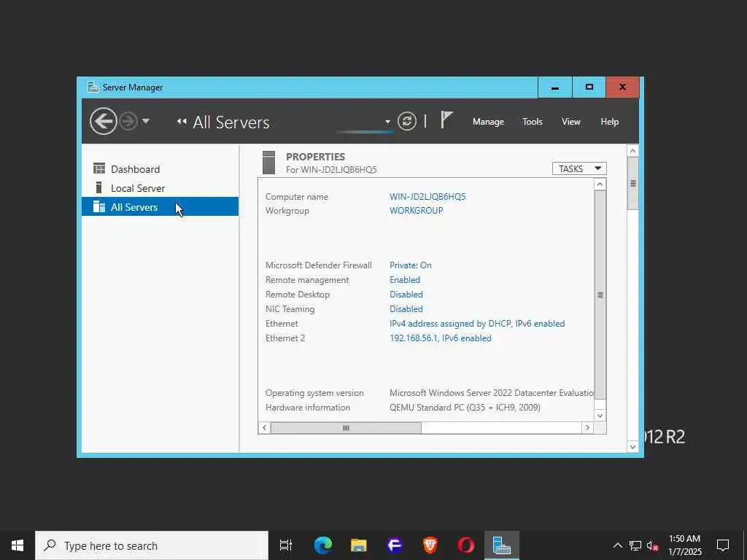747x560 pixels.
Task: Click Ethernet 2 192.168.56.1 link
Action: 440,338
